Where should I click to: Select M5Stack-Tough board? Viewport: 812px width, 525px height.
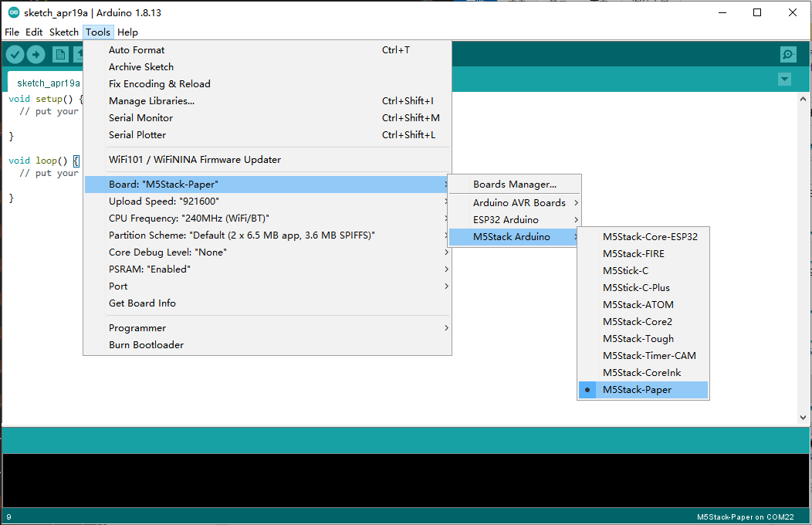click(x=643, y=339)
